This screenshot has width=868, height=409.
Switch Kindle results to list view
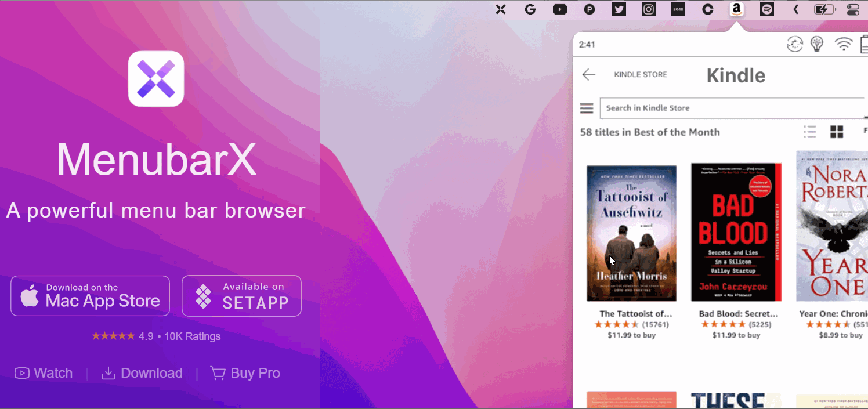click(x=810, y=132)
